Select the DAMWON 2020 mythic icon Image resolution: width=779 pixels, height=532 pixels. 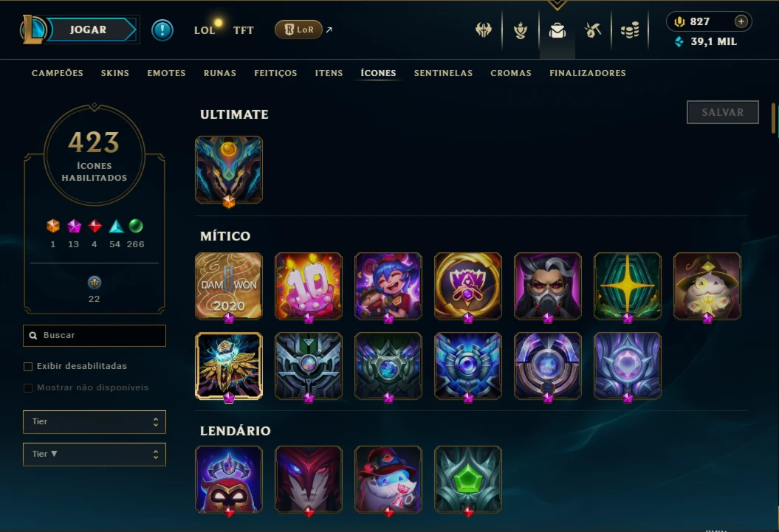click(229, 286)
